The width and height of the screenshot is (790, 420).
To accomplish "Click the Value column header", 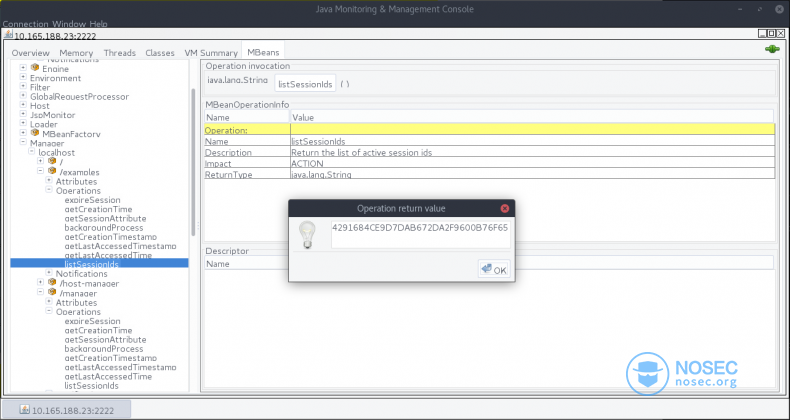I will (x=533, y=117).
